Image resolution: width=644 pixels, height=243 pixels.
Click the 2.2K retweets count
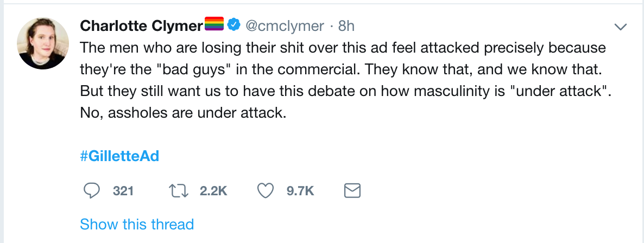click(213, 191)
